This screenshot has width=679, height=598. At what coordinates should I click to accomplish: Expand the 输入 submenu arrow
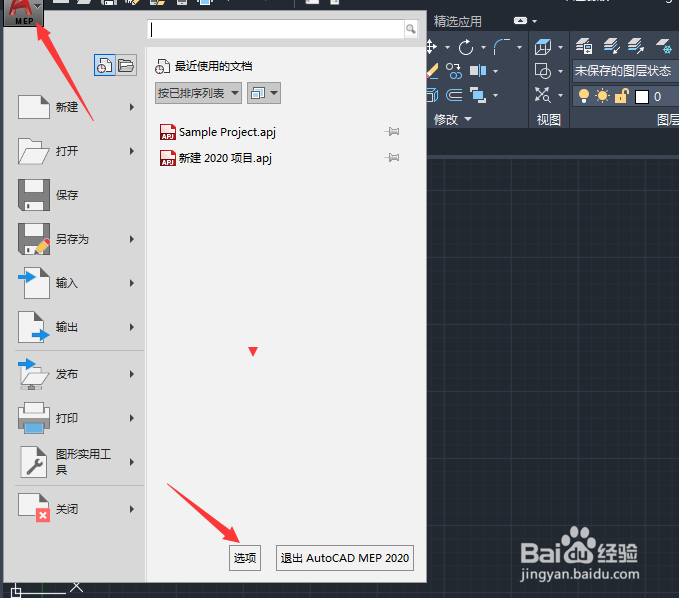tap(132, 283)
